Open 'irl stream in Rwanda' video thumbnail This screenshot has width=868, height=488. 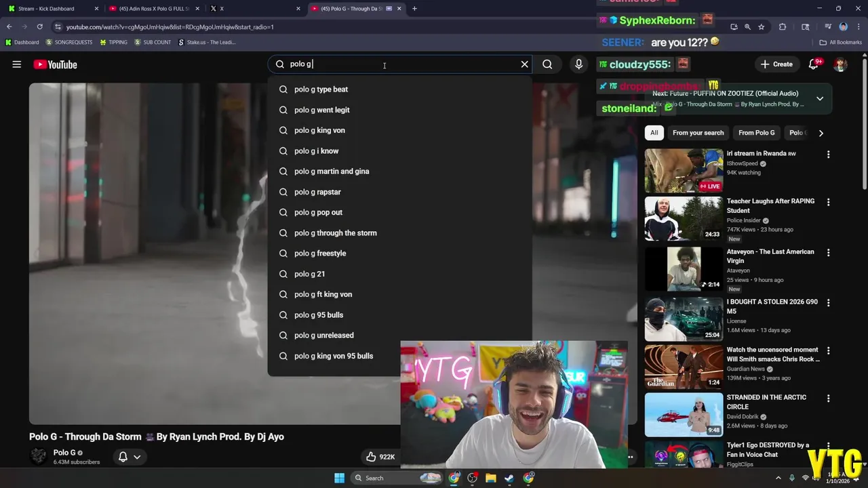click(684, 171)
